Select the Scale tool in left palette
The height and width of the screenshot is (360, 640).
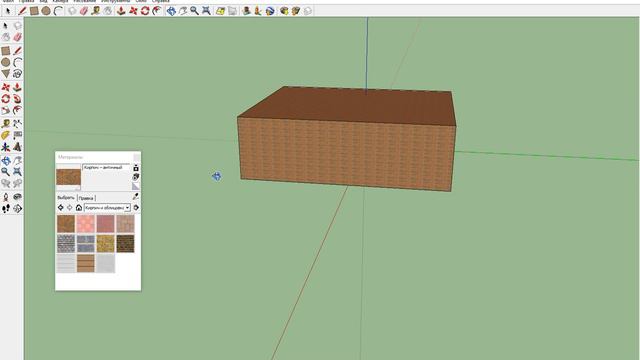(6, 111)
